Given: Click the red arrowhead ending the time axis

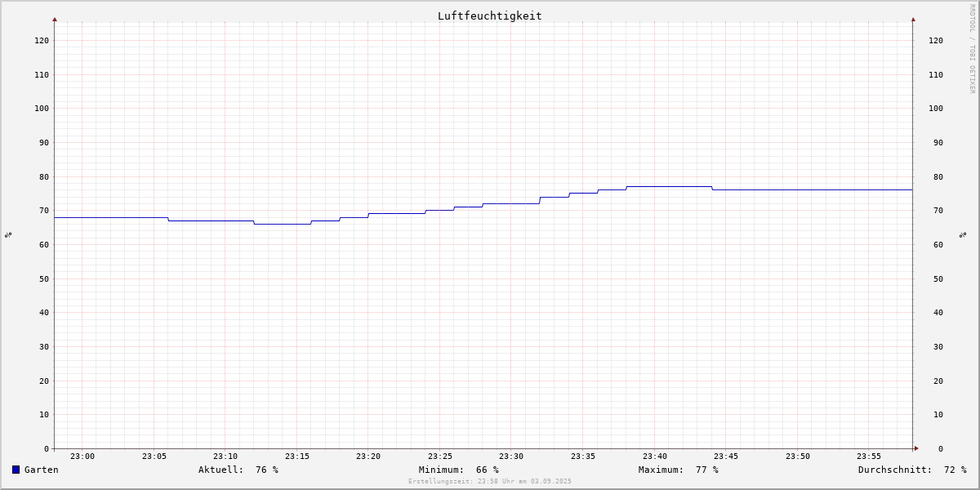Looking at the screenshot, I should coord(916,448).
